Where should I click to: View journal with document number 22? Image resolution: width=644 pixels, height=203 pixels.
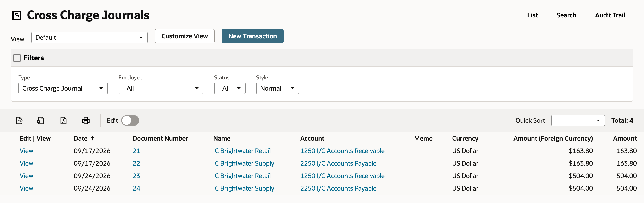[x=27, y=163]
